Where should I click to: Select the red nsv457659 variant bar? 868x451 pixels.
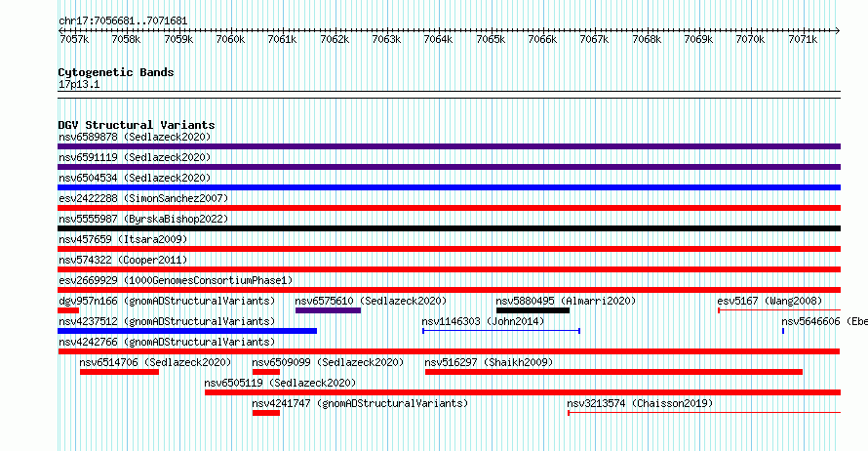tap(449, 249)
